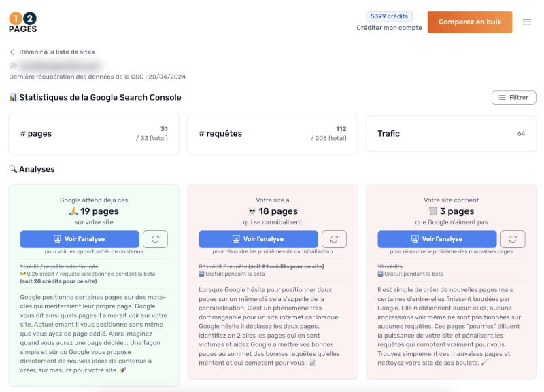The height and width of the screenshot is (392, 544).
Task: Click the back chevron arrow
Action: coord(12,52)
